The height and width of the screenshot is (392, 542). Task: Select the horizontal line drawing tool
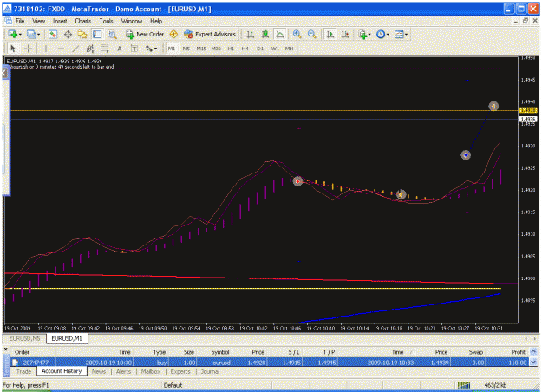pyautogui.click(x=61, y=49)
